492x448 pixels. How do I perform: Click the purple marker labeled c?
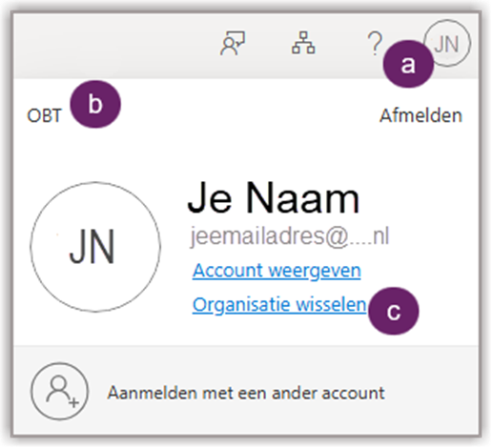394,311
